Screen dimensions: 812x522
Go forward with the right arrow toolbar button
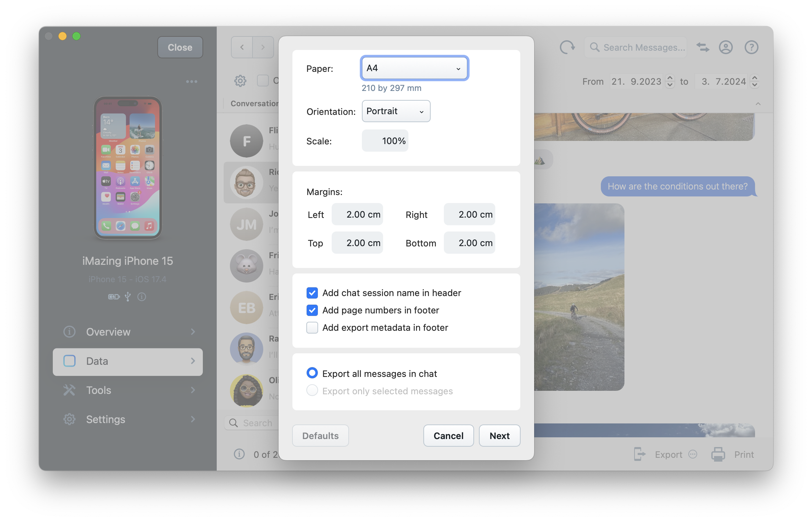(263, 47)
